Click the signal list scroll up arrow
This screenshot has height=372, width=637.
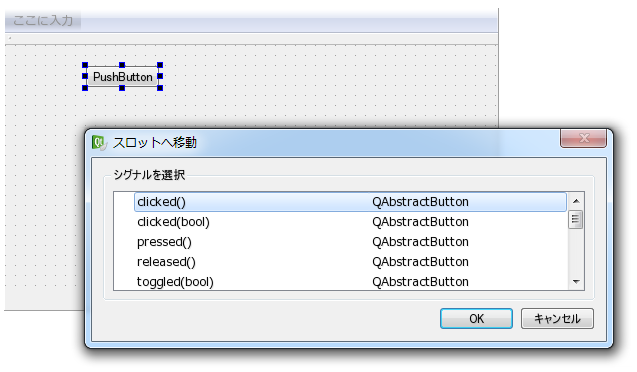(x=576, y=201)
